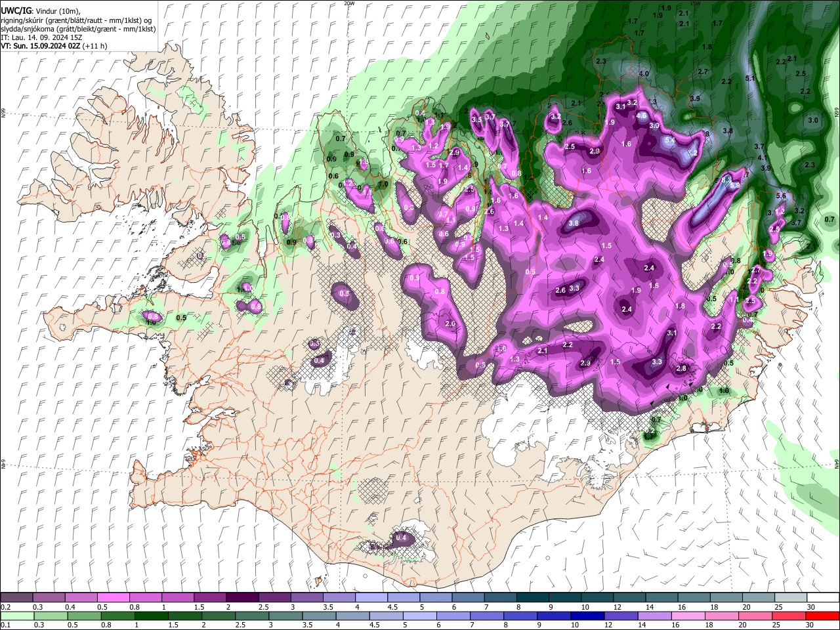The image size is (840, 630).
Task: Click the '0.2' label in upper legend row
Action: 5,607
